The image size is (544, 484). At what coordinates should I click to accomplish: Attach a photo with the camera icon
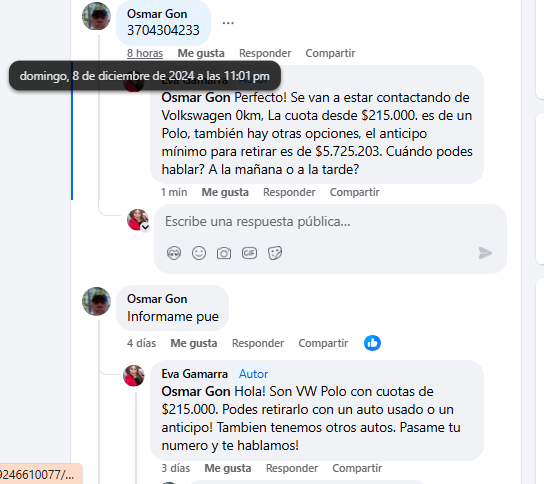point(224,253)
